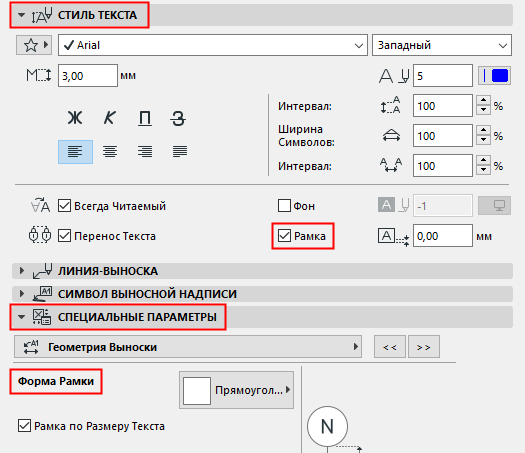Collapse the СПЕЦИАЛЬНЫЕ ПАРАМЕТРЫ section
This screenshot has width=525, height=453.
click(21, 317)
